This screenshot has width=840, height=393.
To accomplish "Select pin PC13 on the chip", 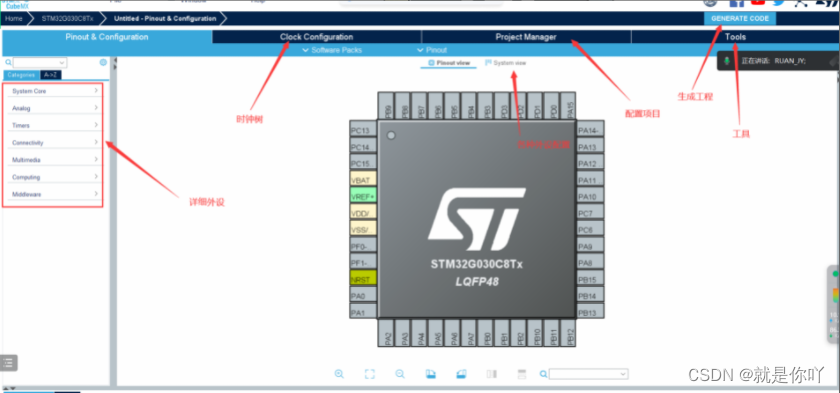I will [x=363, y=130].
